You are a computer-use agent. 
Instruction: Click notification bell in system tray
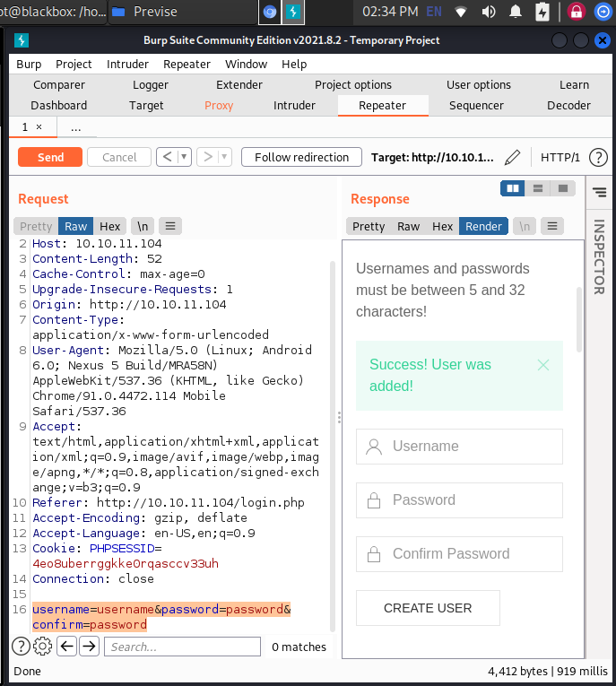click(x=517, y=12)
